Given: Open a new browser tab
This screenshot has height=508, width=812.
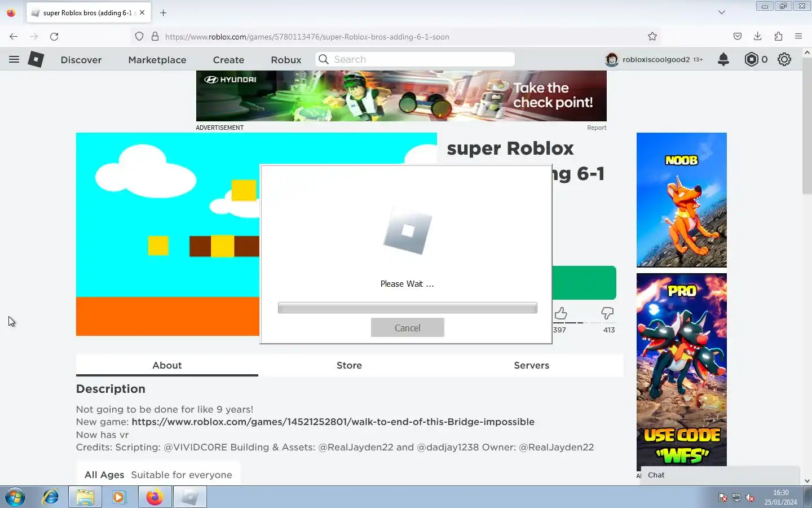Looking at the screenshot, I should (163, 12).
